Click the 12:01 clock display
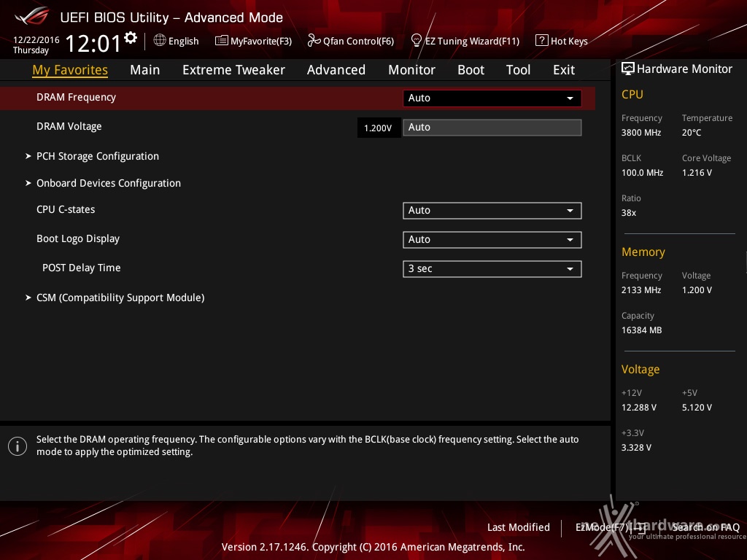The width and height of the screenshot is (747, 560). pos(93,43)
